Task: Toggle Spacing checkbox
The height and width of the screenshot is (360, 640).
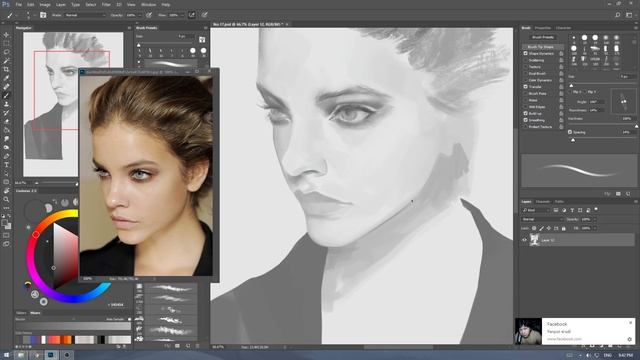Action: [570, 132]
